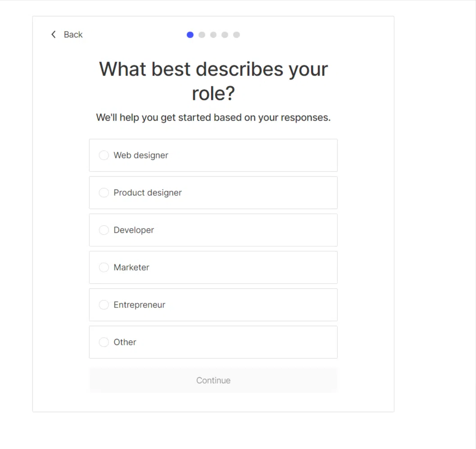Image resolution: width=476 pixels, height=449 pixels.
Task: Click the fifth, last progress dot
Action: 236,35
